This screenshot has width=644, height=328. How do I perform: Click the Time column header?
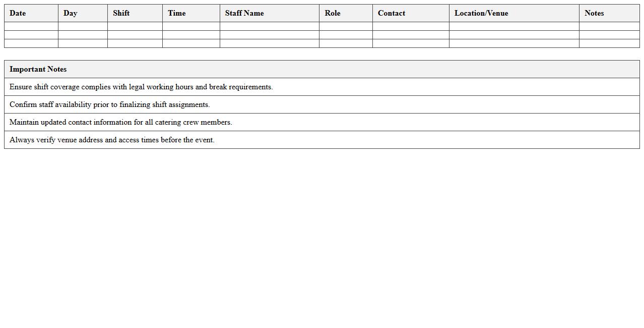point(176,13)
